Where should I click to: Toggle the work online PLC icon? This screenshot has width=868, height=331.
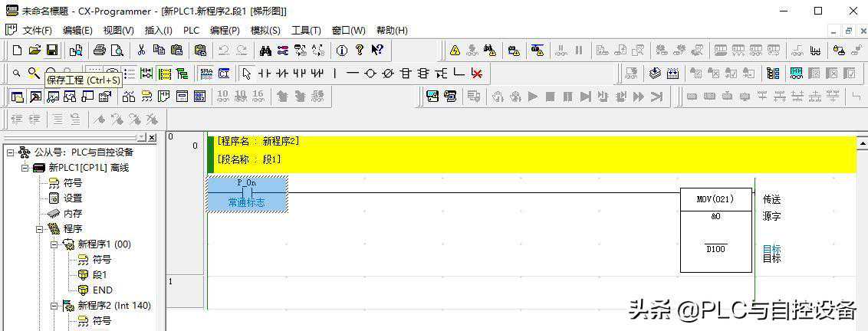point(455,51)
